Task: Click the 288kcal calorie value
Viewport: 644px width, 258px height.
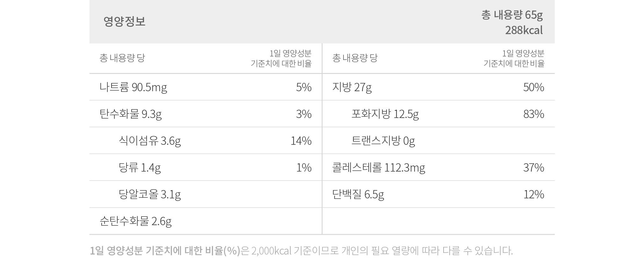Action: pos(524,30)
